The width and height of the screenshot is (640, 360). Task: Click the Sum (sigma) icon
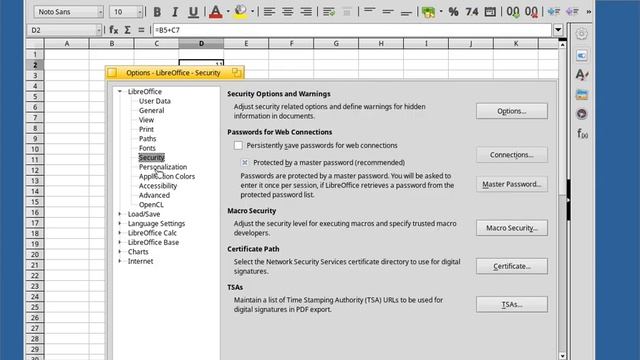pyautogui.click(x=127, y=30)
